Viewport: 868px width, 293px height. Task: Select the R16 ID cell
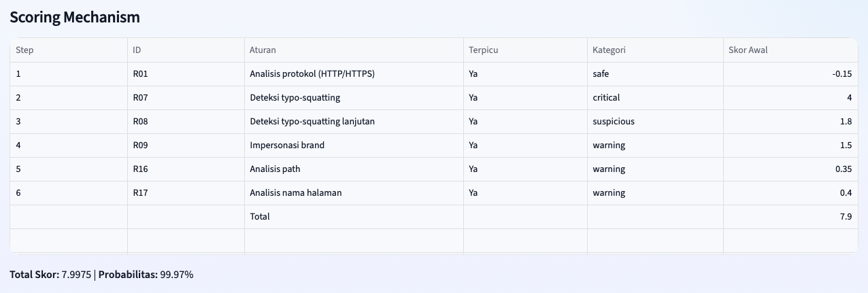(x=186, y=169)
